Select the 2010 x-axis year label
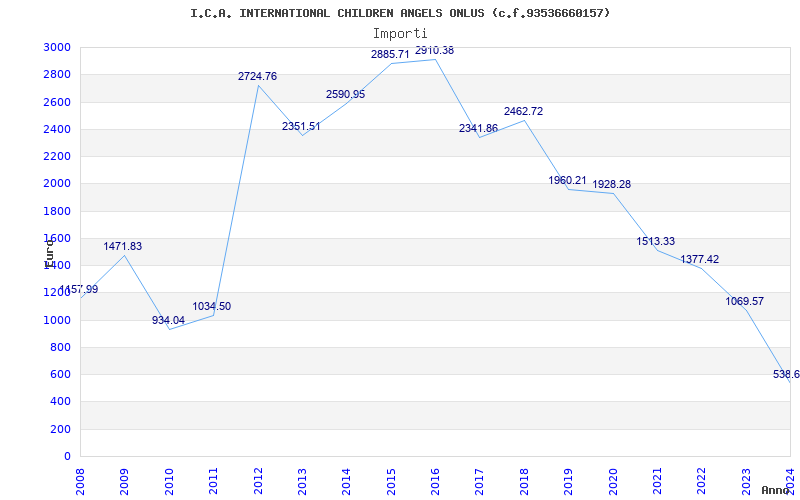This screenshot has height=500, width=800. click(x=169, y=481)
